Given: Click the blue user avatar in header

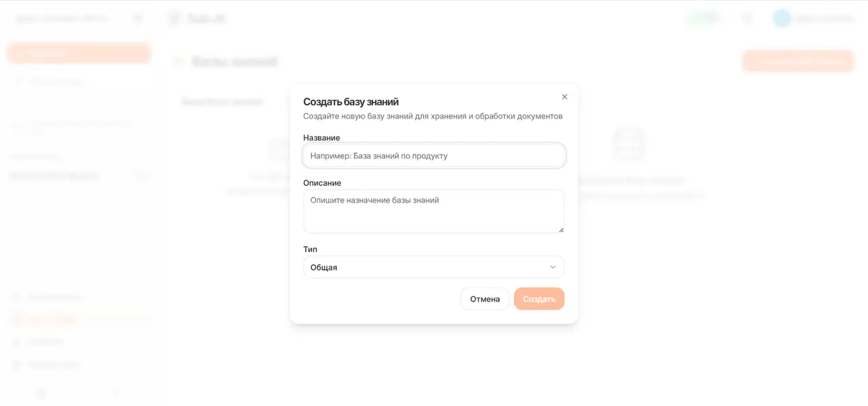Looking at the screenshot, I should pyautogui.click(x=782, y=18).
